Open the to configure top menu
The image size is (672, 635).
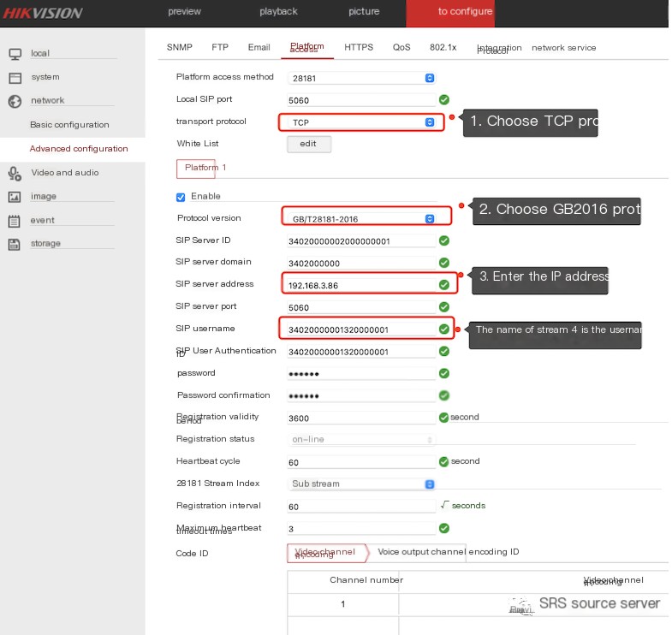click(x=450, y=14)
